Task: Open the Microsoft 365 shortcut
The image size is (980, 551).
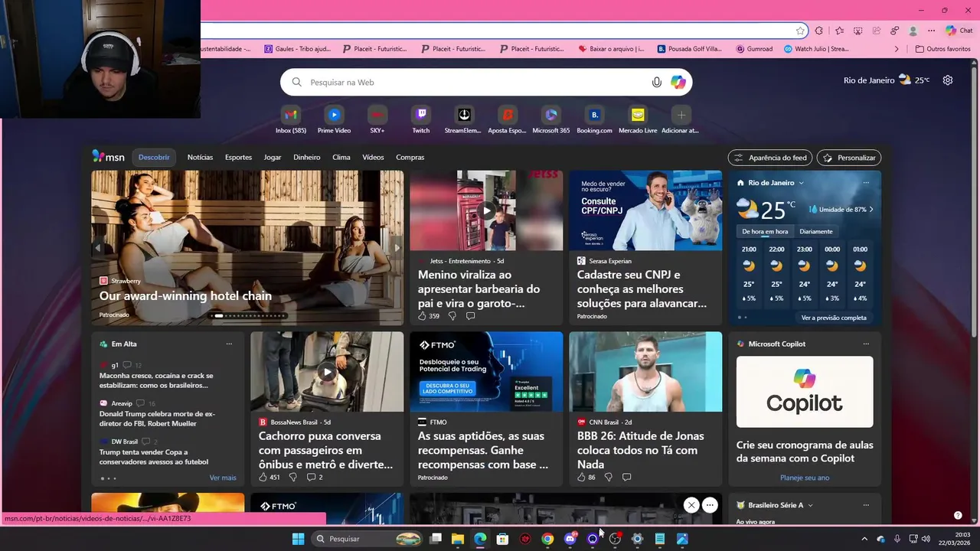Action: coord(551,119)
